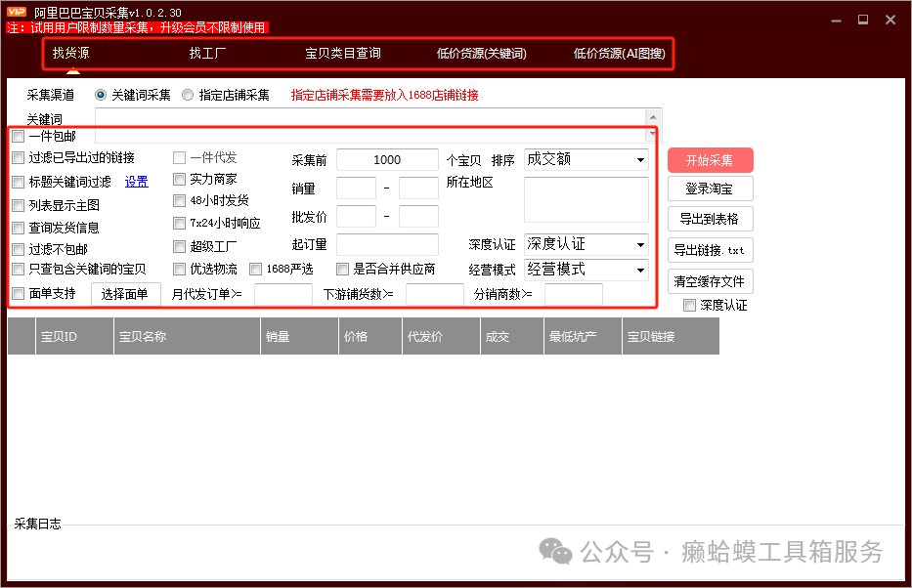The height and width of the screenshot is (588, 912).
Task: Check the 1688严选 option
Action: tap(255, 269)
